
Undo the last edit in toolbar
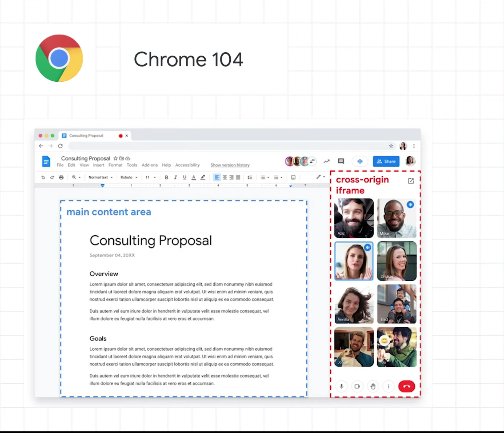(x=43, y=177)
